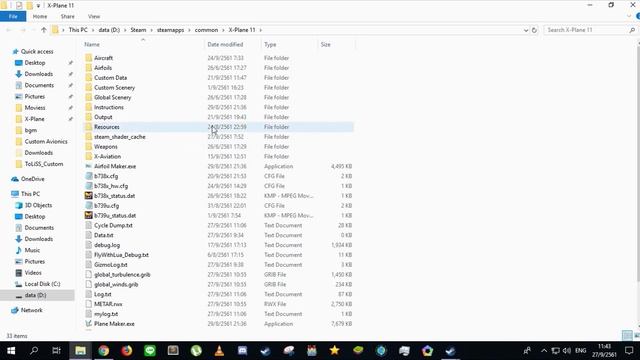The height and width of the screenshot is (360, 640).
Task: Select OneDrive in the navigation pane
Action: pyautogui.click(x=32, y=179)
